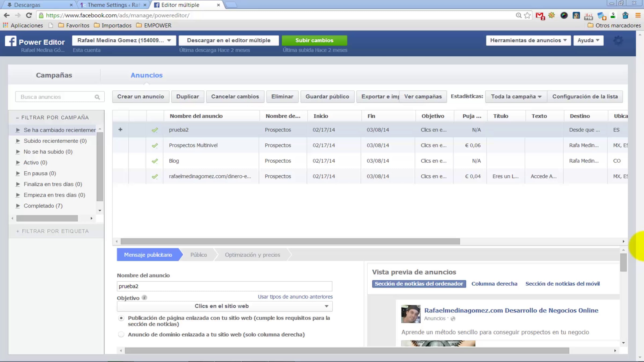Click the Objetivo info icon
The width and height of the screenshot is (644, 362).
pos(144,298)
